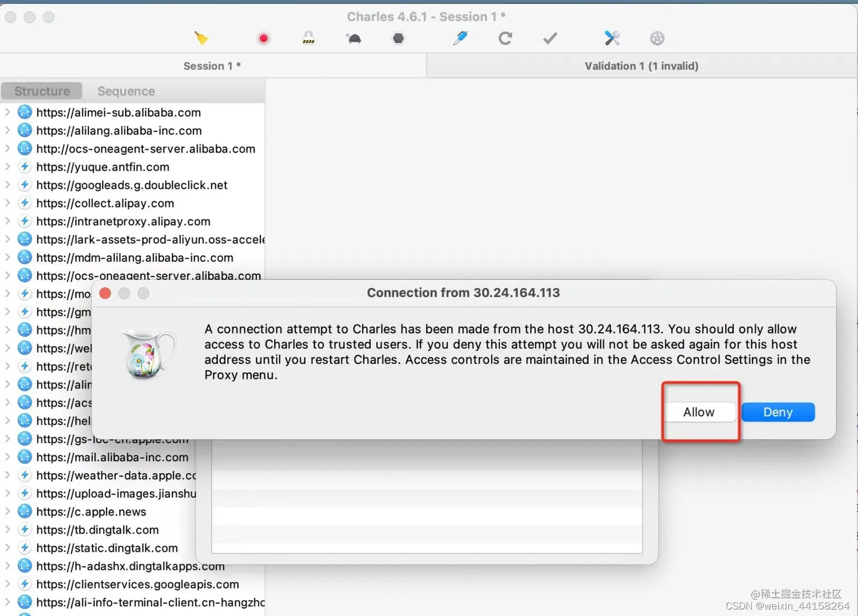Select https://lark-assets-prod-aliyun.oss-accele row

pyautogui.click(x=132, y=239)
